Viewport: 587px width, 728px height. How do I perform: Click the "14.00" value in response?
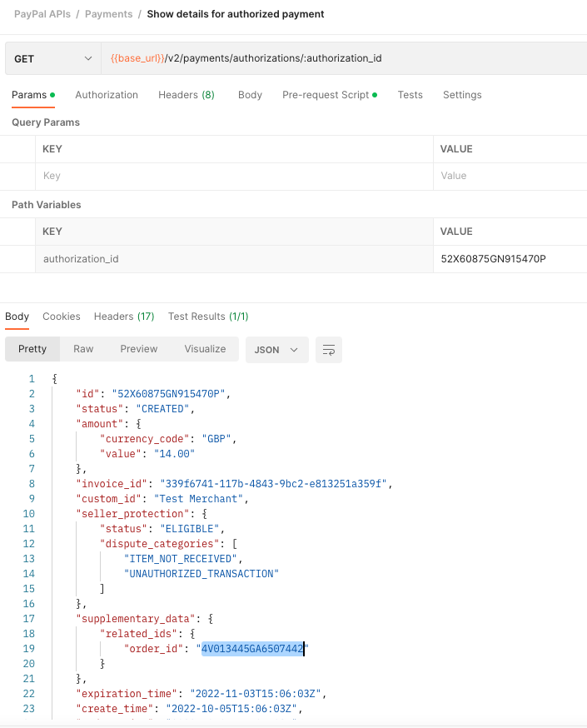pyautogui.click(x=175, y=454)
